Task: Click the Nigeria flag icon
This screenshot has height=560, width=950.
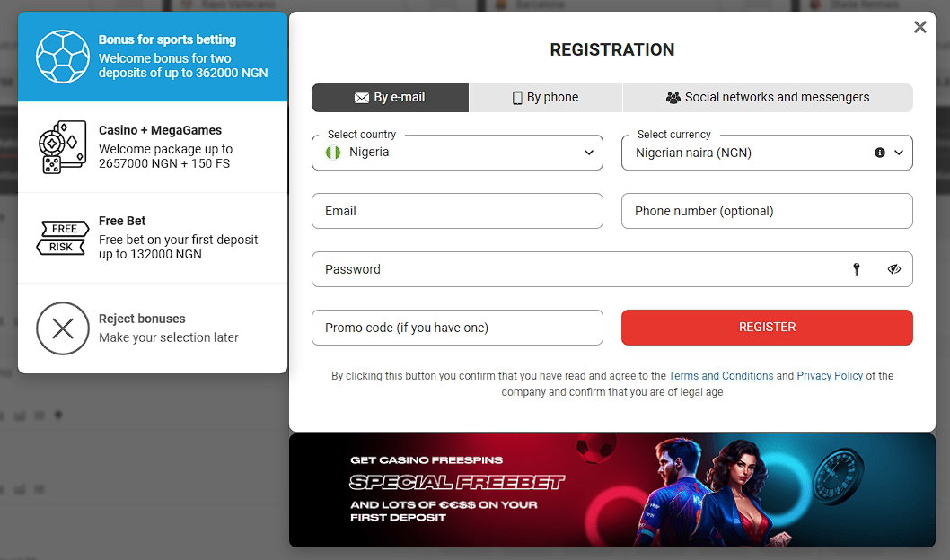Action: 333,153
